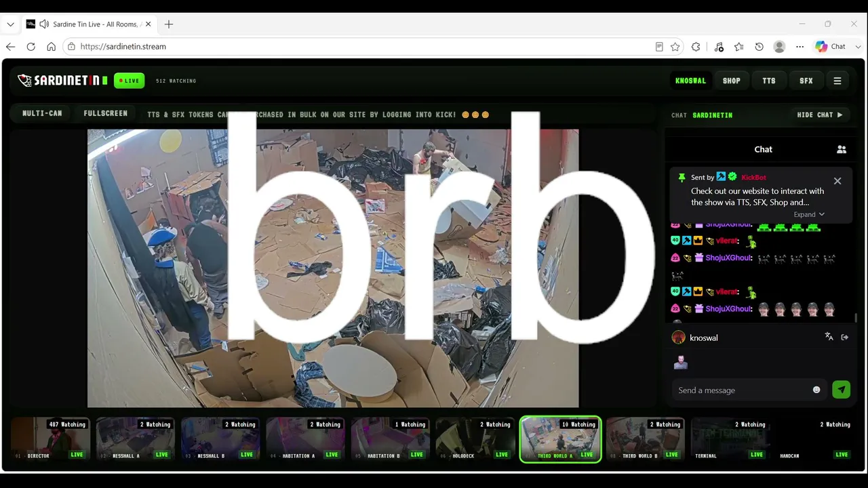Select the Terminal camera thumbnail
Image resolution: width=868 pixels, height=488 pixels.
(730, 439)
